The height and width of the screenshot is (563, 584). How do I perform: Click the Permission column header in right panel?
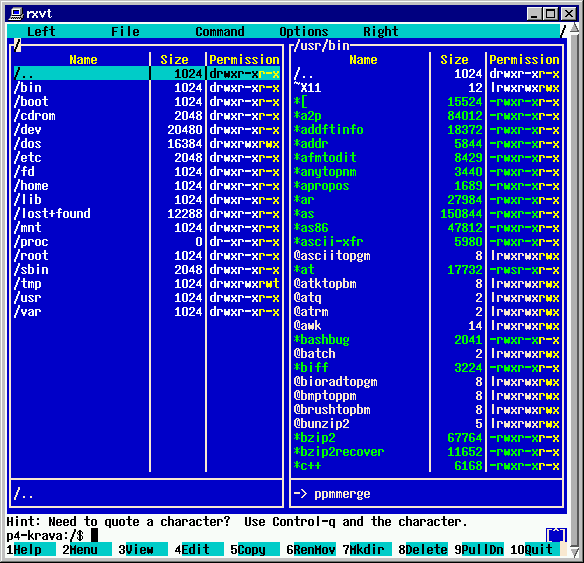click(x=524, y=60)
